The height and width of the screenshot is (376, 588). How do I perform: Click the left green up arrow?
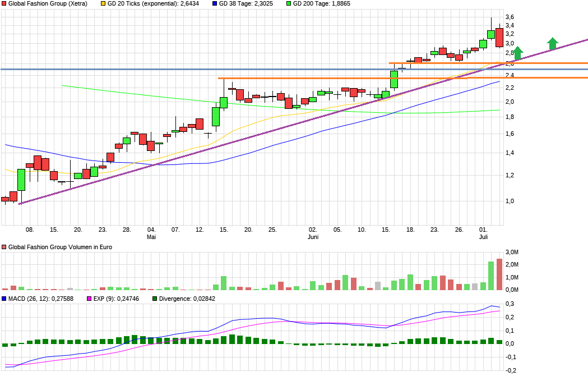pyautogui.click(x=518, y=53)
